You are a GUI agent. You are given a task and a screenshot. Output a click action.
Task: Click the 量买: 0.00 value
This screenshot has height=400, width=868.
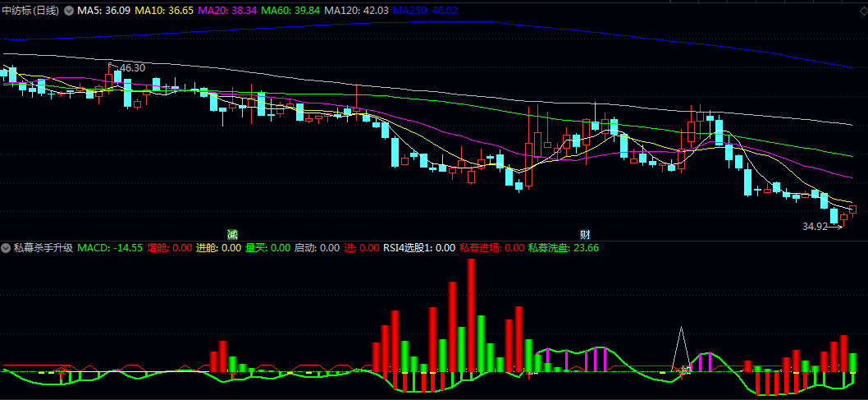point(268,248)
